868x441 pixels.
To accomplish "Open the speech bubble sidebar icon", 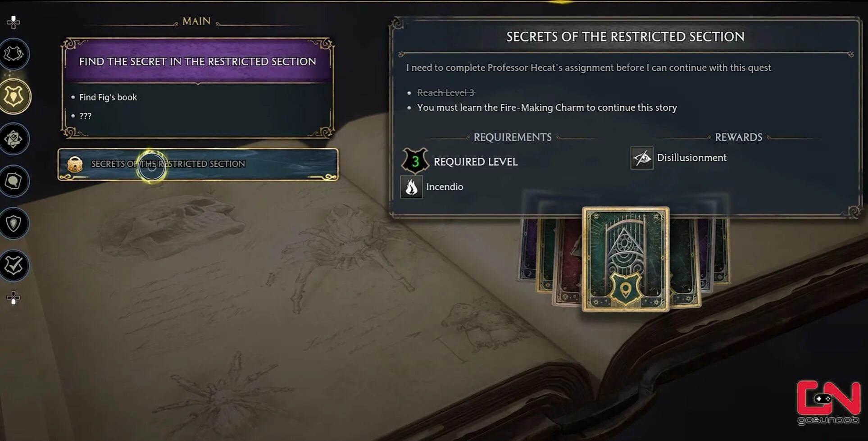I will tap(14, 181).
